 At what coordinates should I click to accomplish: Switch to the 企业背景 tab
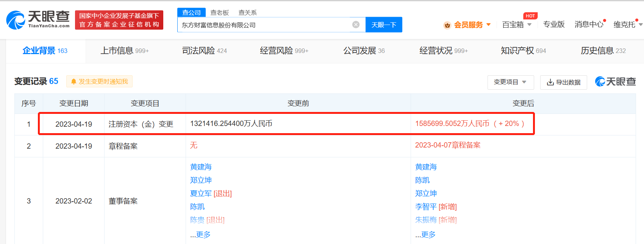point(45,51)
